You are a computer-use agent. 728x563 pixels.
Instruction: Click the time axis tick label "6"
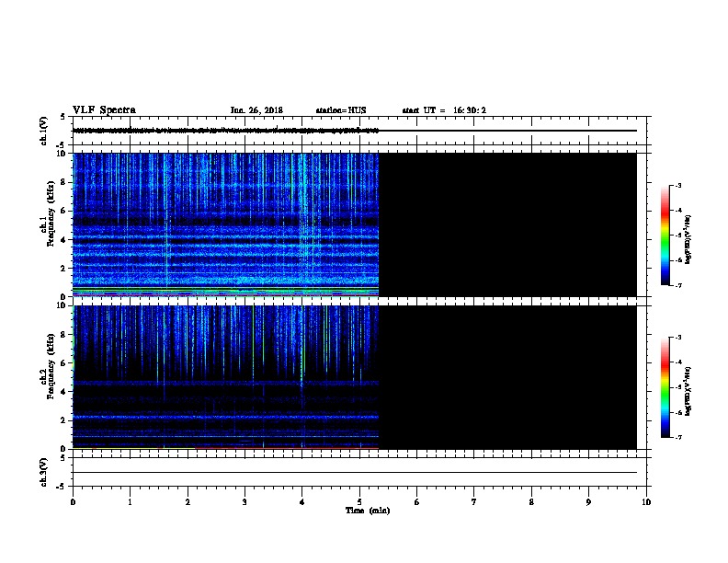[416, 501]
